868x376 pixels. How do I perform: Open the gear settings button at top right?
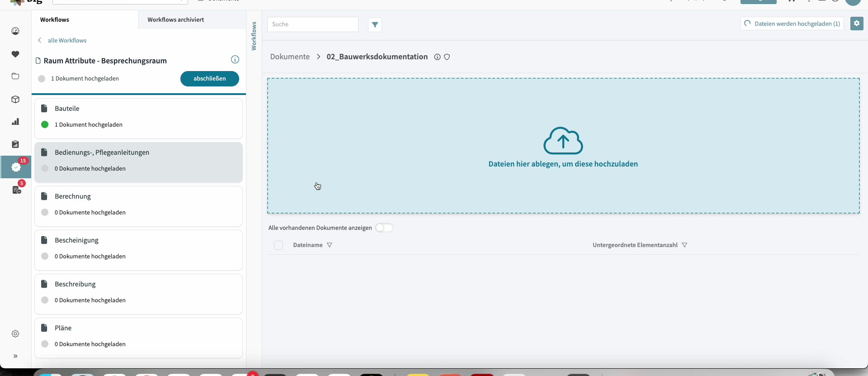click(x=857, y=24)
